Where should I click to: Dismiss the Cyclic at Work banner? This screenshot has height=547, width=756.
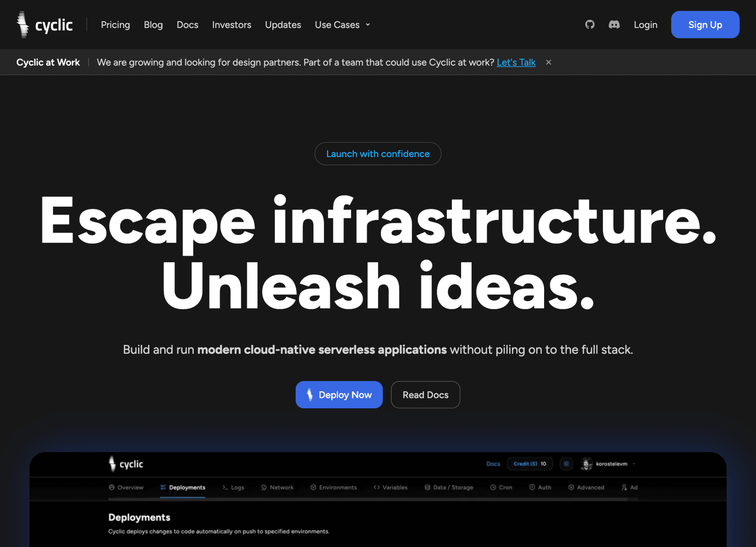pyautogui.click(x=549, y=62)
